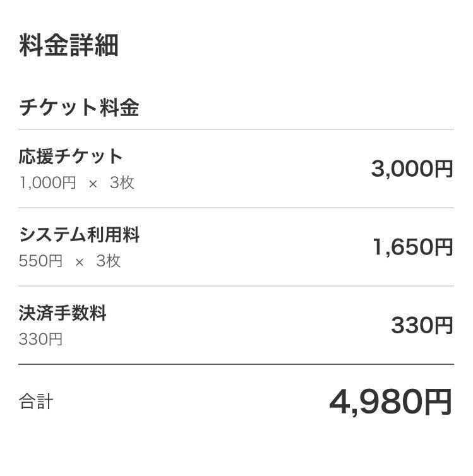The image size is (473, 476).
Task: Click divider between システム利用料 and 決済手数料
Action: (x=236, y=286)
